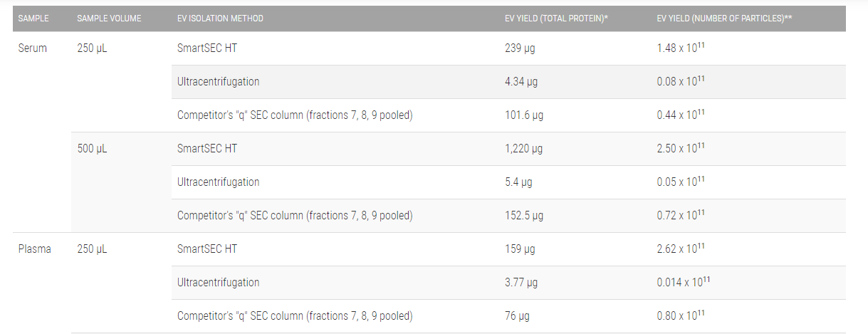Click the EV YIELD (NUMBER OF PARTICLES) header
The width and height of the screenshot is (868, 334).
click(x=724, y=19)
